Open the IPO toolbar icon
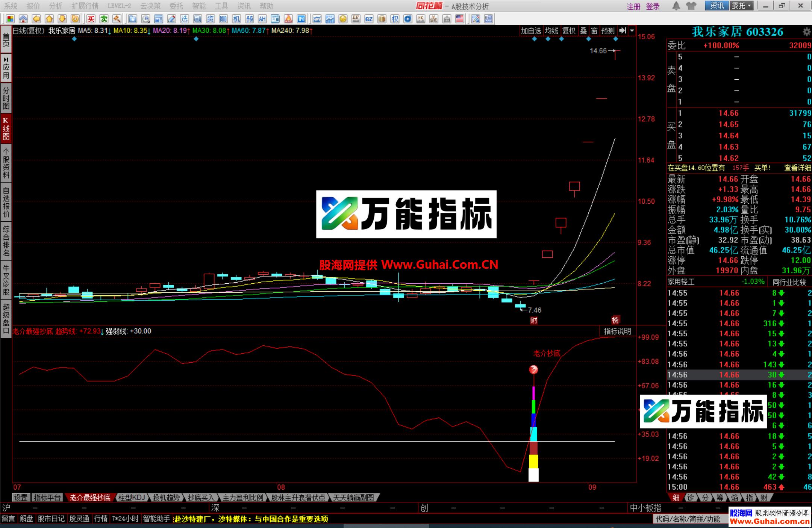The height and width of the screenshot is (528, 812). 301,18
